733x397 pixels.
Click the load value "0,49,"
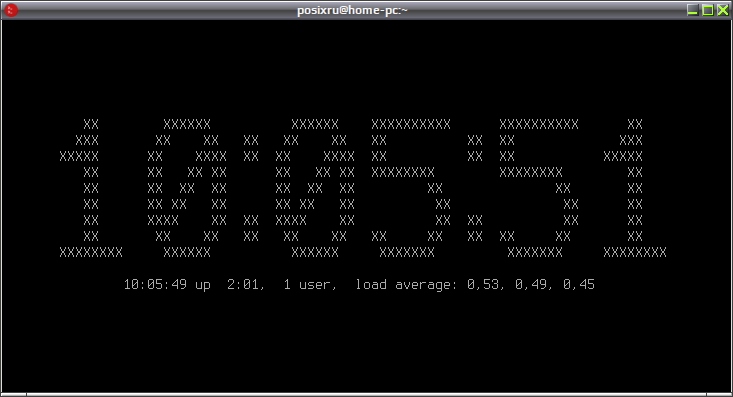point(534,285)
